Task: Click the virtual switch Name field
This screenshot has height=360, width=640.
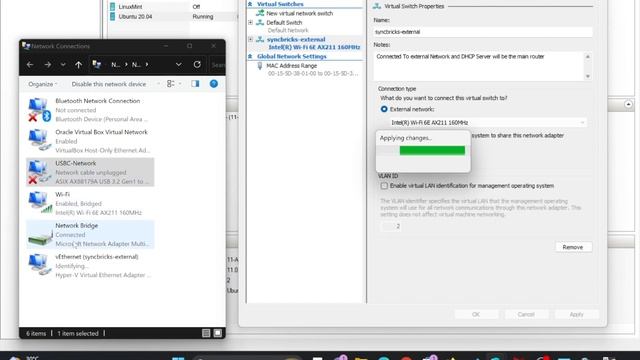Action: tap(482, 32)
